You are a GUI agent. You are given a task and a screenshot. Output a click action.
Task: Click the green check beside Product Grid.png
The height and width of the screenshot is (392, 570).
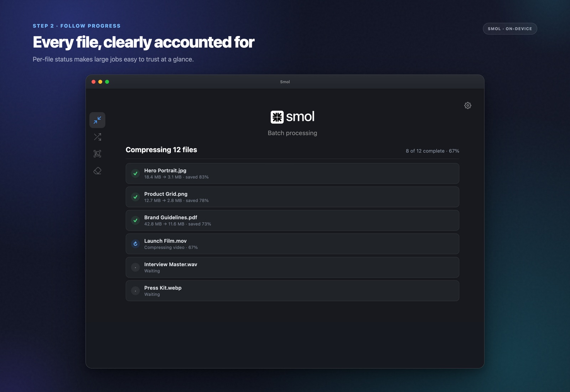135,197
